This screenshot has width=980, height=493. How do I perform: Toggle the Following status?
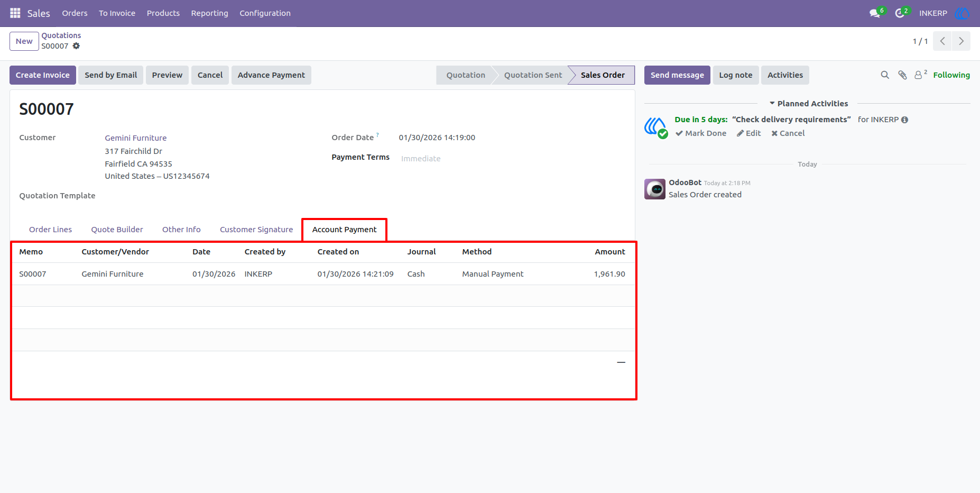point(951,75)
